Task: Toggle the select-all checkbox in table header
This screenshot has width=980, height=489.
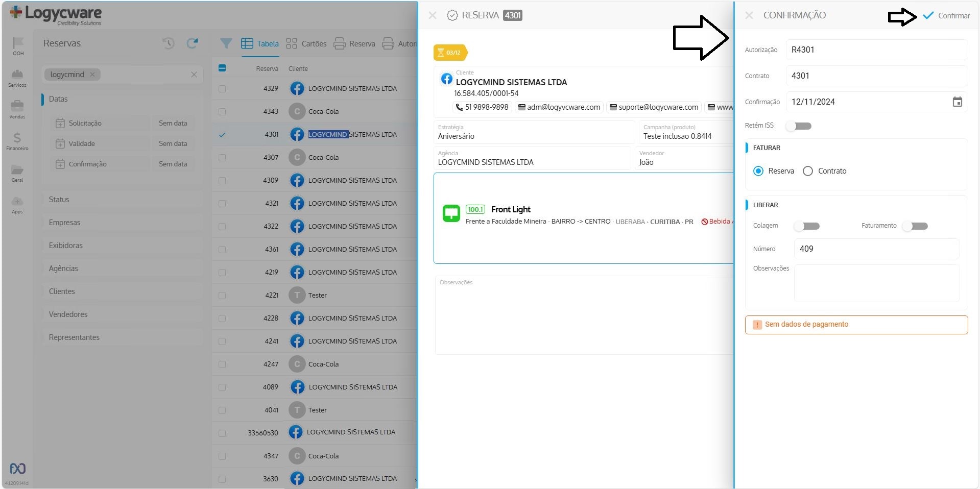Action: [x=222, y=68]
